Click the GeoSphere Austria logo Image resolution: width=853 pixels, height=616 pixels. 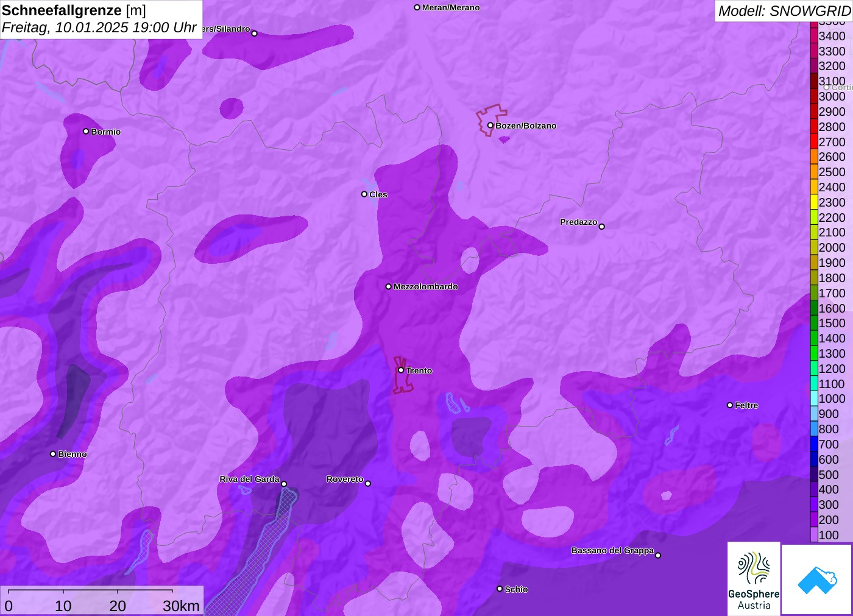click(x=754, y=578)
